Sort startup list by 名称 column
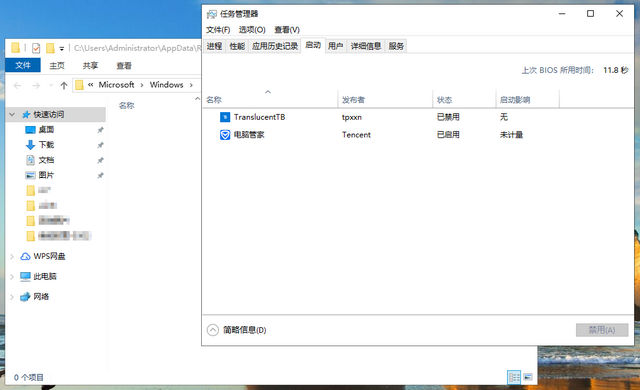Screen dimensions: 640x390 (270, 100)
